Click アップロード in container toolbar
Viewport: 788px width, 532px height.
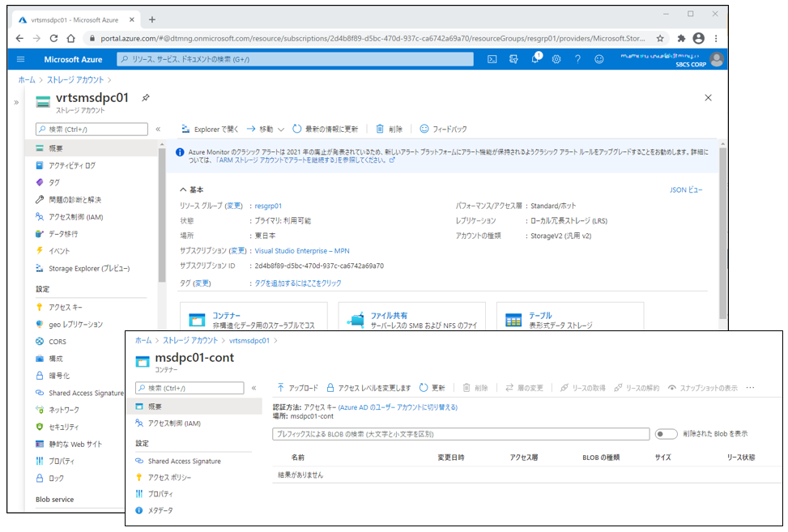click(297, 388)
